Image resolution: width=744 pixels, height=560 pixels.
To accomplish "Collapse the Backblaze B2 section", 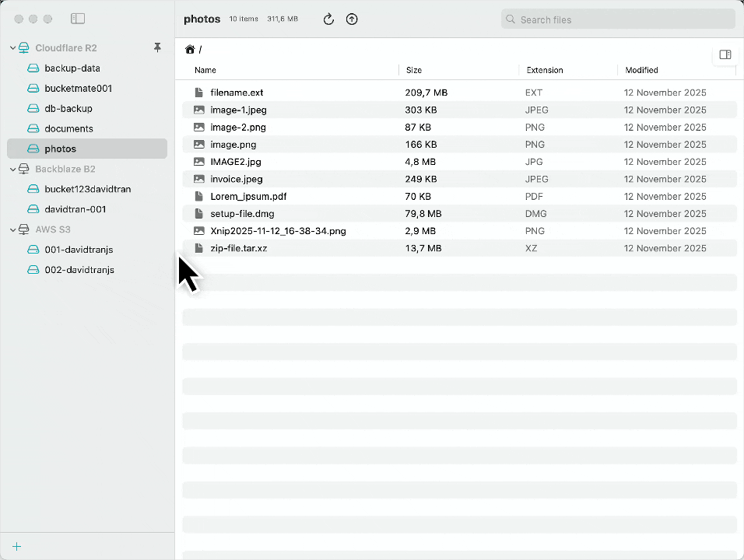I will click(x=12, y=169).
